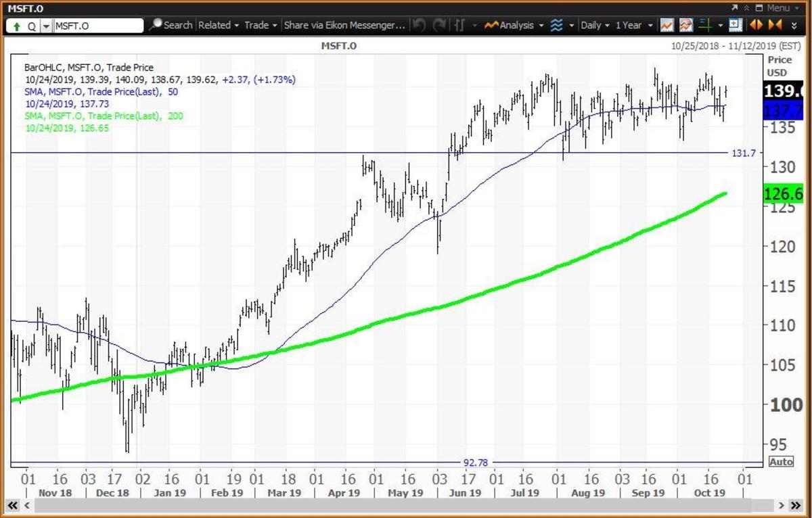Viewport: 812px width, 518px height.
Task: Click the orange compress-inward arrows icon
Action: [776, 25]
